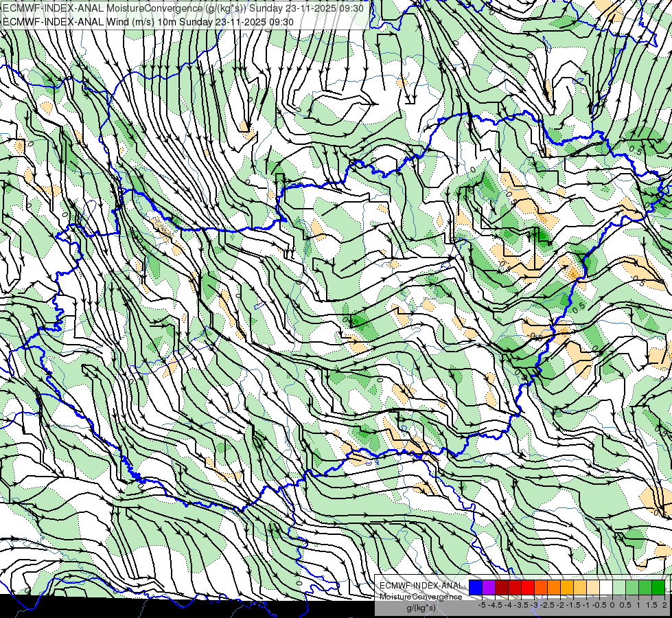Click the -2 tick label on the colorbar
Image resolution: width=672 pixels, height=618 pixels.
pyautogui.click(x=560, y=605)
